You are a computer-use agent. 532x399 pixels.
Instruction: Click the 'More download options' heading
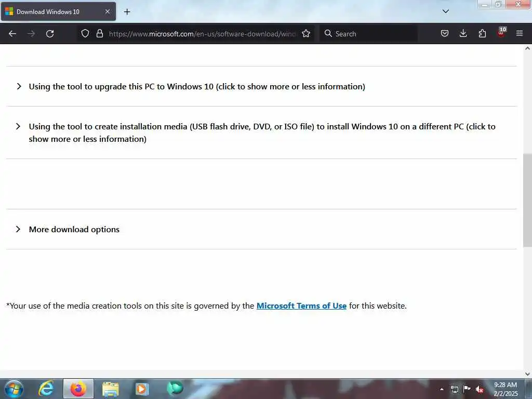point(74,229)
